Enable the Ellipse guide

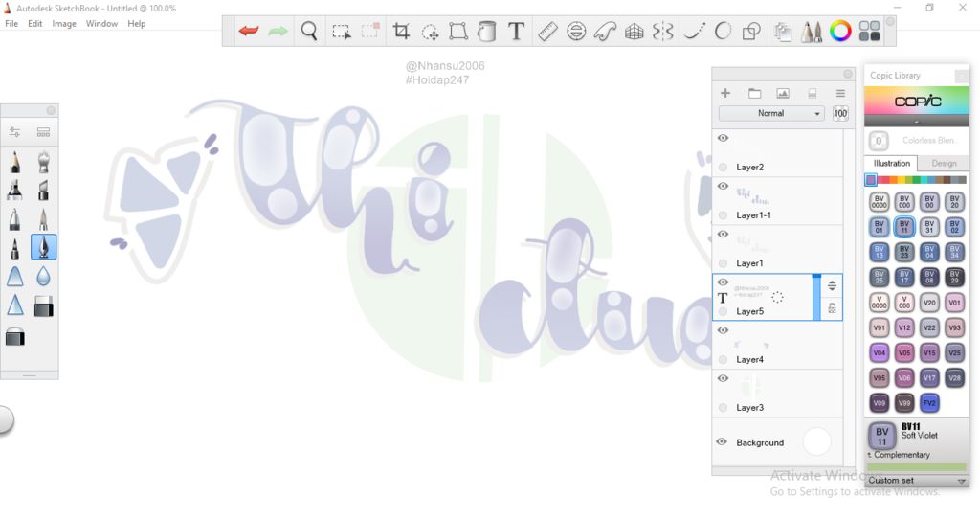pos(576,31)
